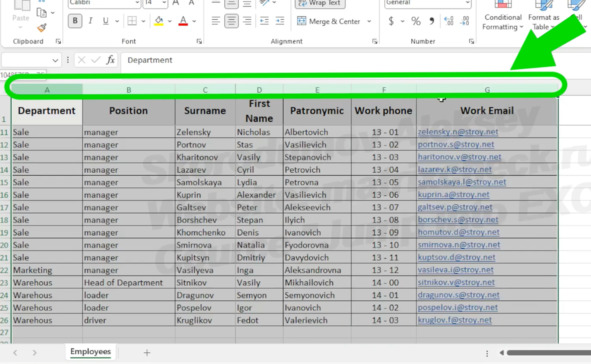This screenshot has width=591, height=364.
Task: Toggle Underline formatting button
Action: pyautogui.click(x=106, y=21)
